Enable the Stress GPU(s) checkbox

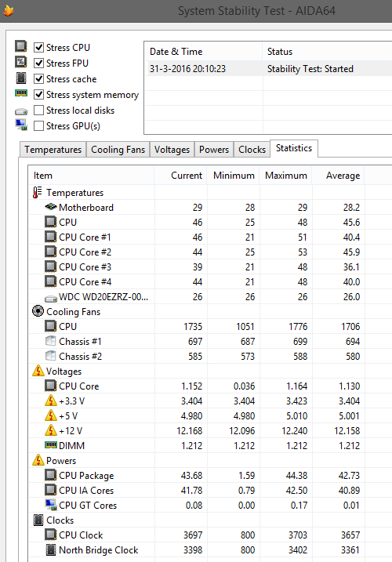[38, 126]
